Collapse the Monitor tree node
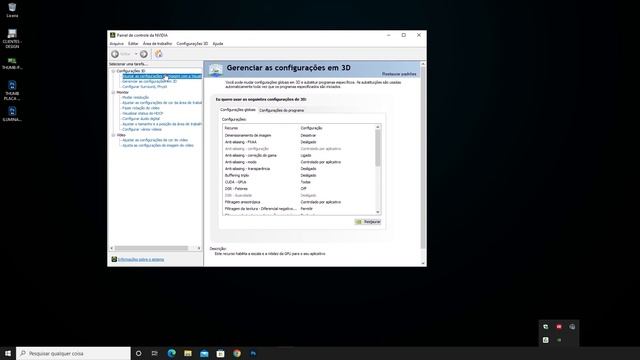The width and height of the screenshot is (640, 360). (113, 92)
